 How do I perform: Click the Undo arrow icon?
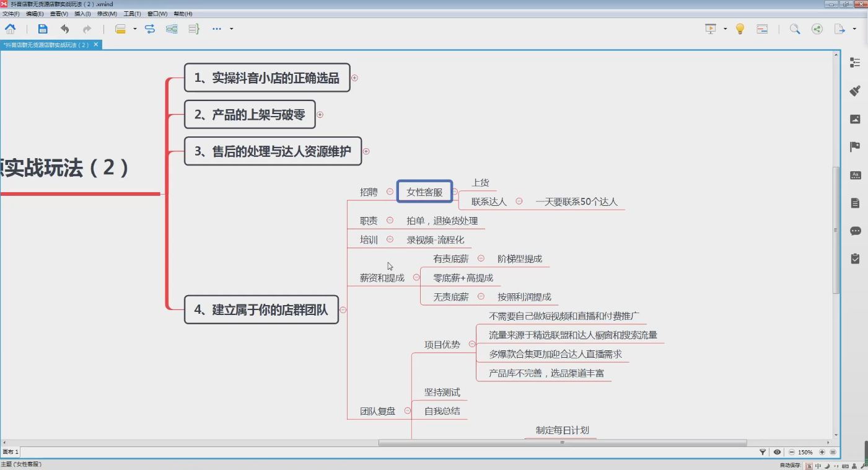coord(64,29)
